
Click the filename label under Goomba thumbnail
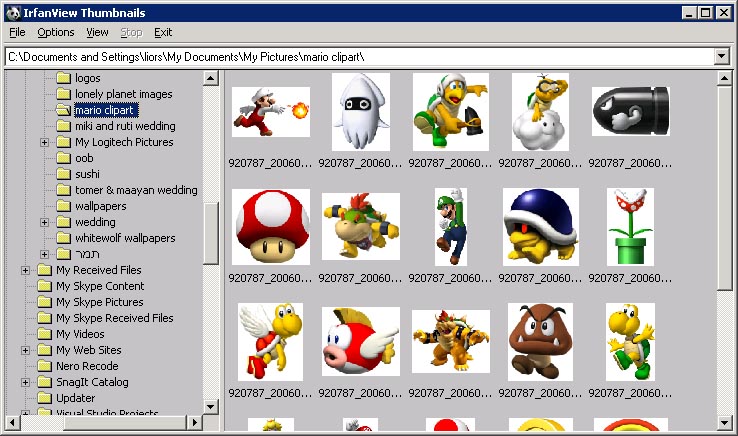click(x=540, y=393)
